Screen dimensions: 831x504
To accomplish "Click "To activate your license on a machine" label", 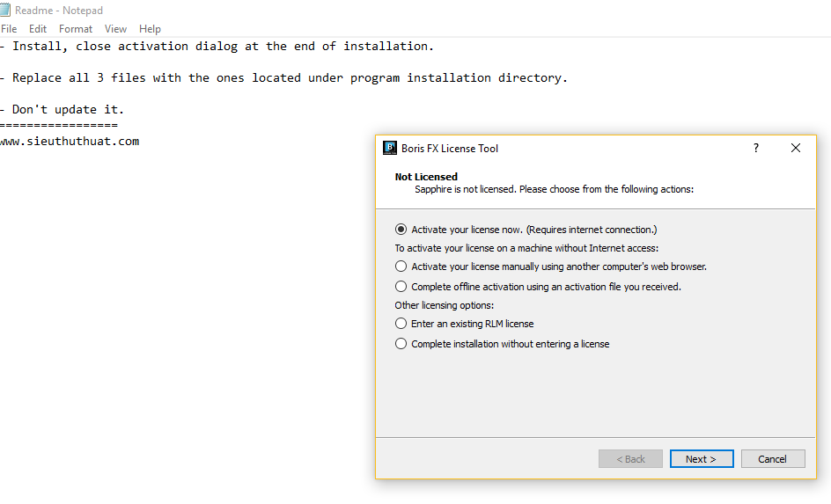I will [x=526, y=248].
